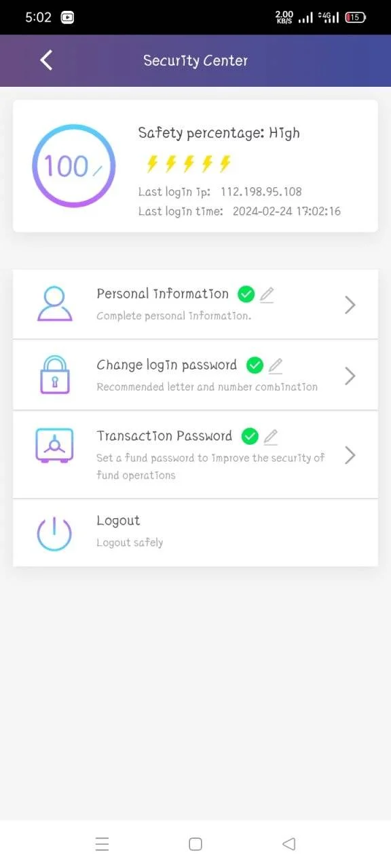This screenshot has width=391, height=868.
Task: Click the safe icon for Transaction Password
Action: click(x=54, y=445)
